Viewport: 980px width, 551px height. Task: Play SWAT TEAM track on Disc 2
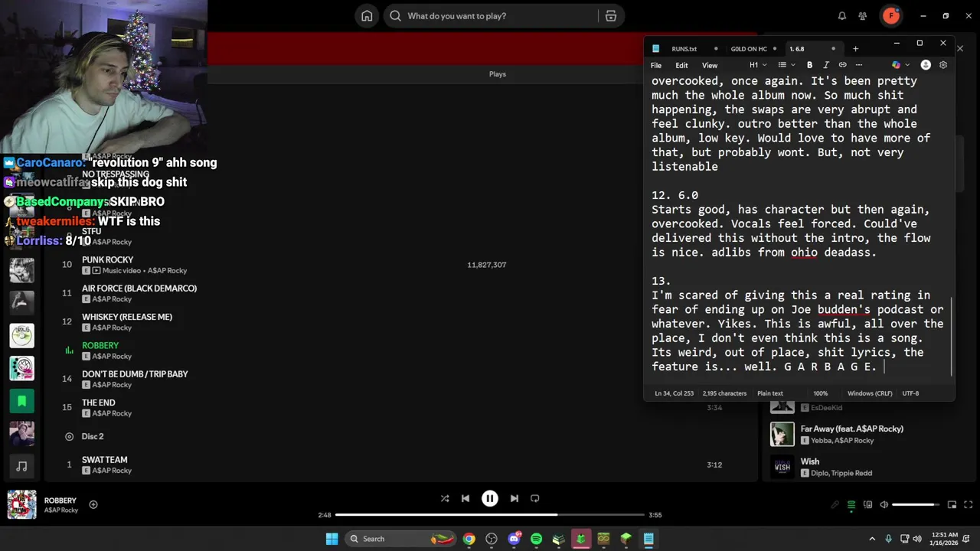pos(105,460)
